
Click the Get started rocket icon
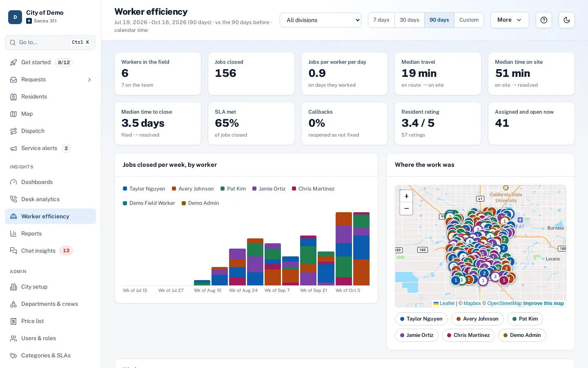click(x=13, y=63)
